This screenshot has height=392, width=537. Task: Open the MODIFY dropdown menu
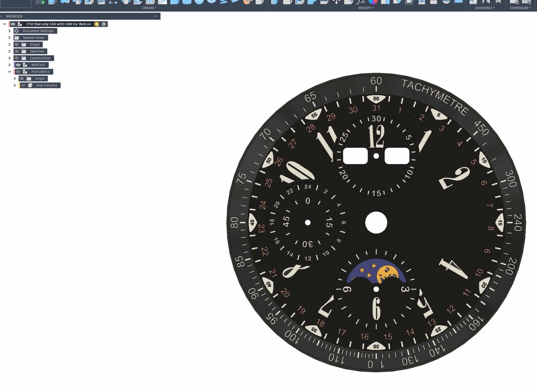point(366,8)
